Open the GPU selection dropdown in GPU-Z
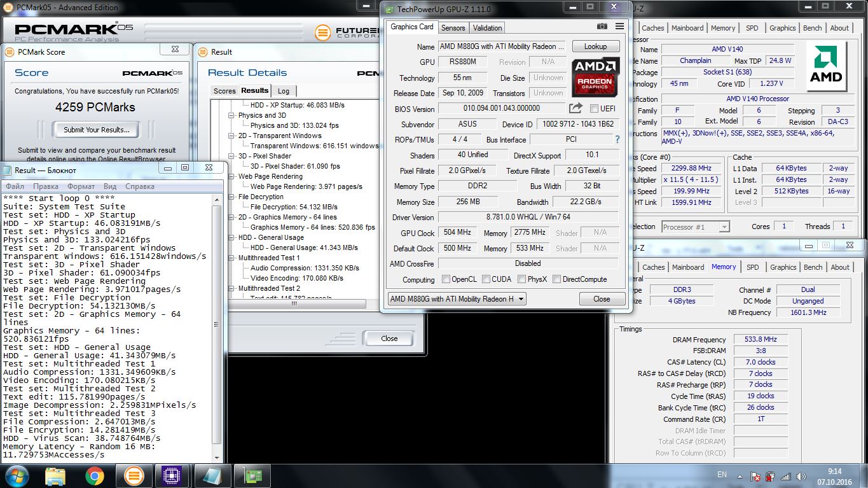 457,299
